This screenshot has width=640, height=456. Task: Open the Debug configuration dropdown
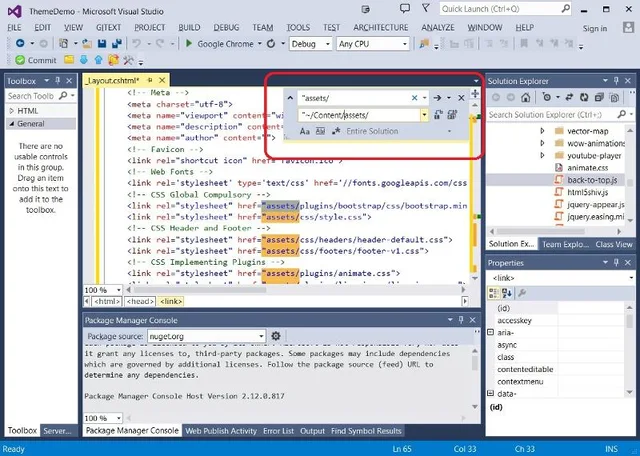[327, 44]
